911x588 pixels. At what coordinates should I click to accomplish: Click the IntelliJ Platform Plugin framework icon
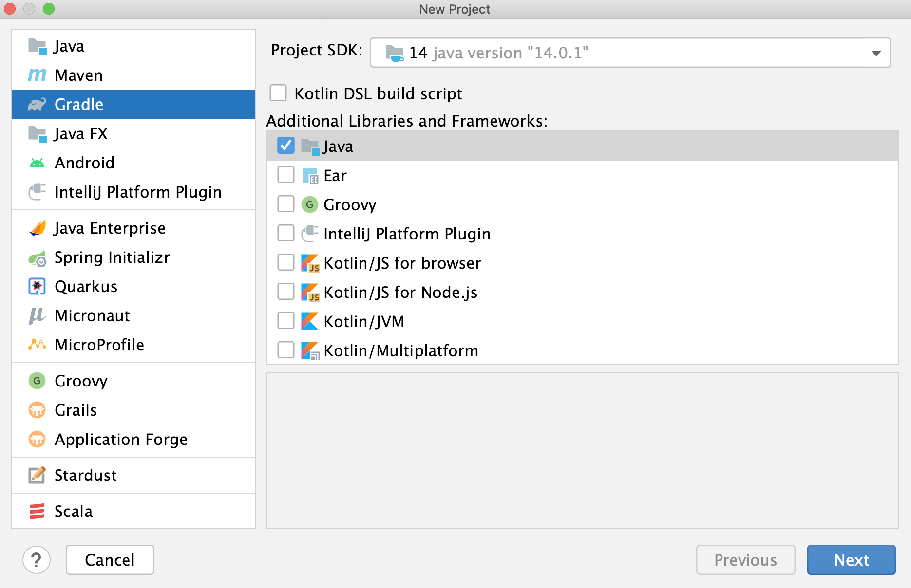(310, 234)
